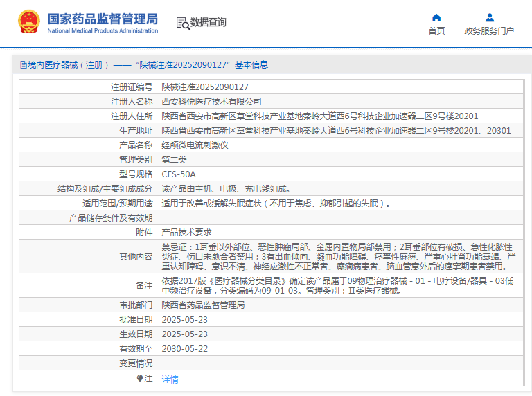Click the 注册人住所 row label
Screen dimensions: 532x396
(132, 116)
